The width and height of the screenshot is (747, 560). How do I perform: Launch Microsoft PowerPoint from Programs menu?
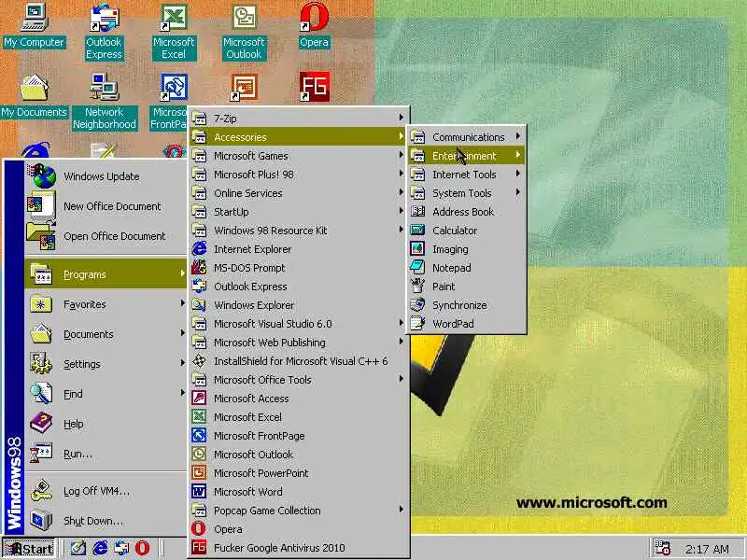tap(298, 473)
